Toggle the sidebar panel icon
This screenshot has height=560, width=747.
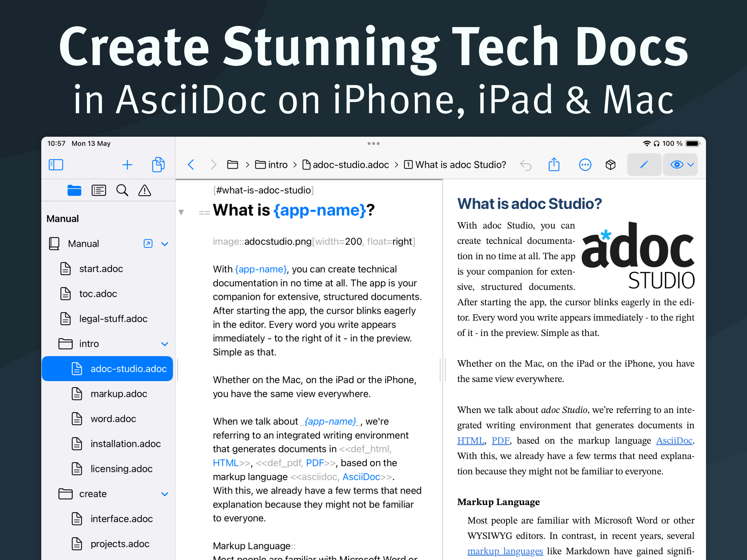point(56,165)
